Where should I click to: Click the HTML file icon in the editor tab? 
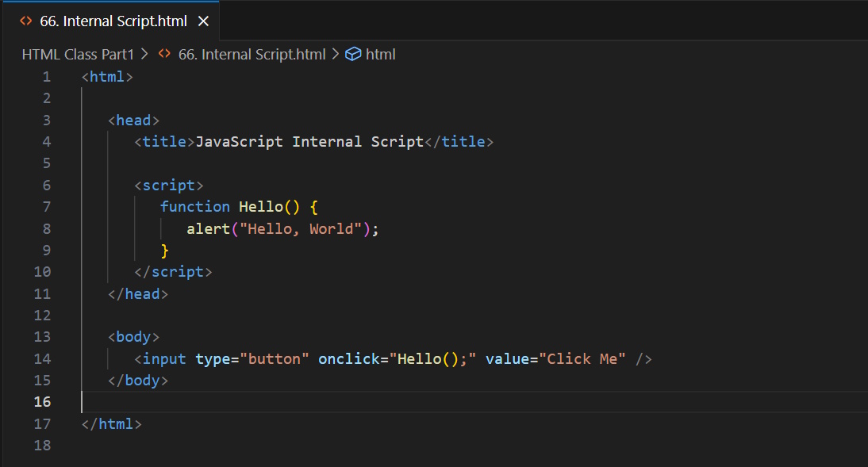click(26, 21)
